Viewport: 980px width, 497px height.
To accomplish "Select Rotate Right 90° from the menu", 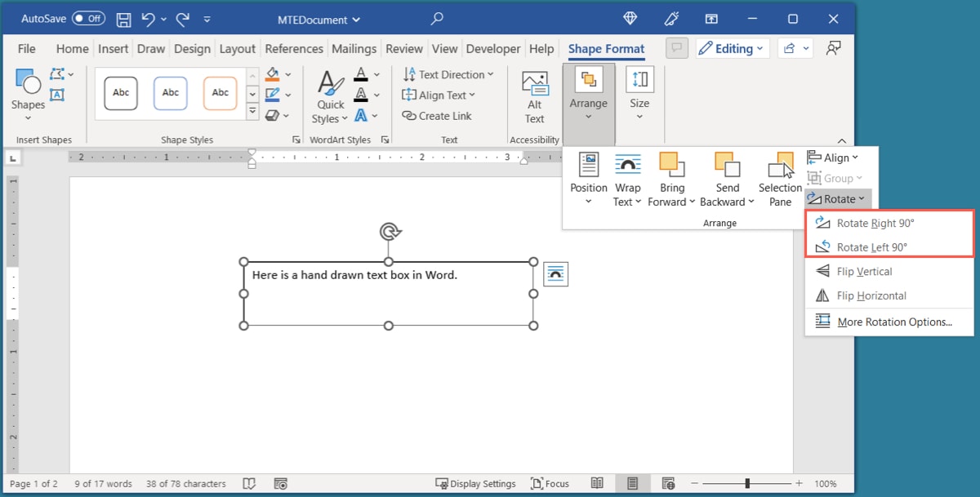I will [x=875, y=222].
